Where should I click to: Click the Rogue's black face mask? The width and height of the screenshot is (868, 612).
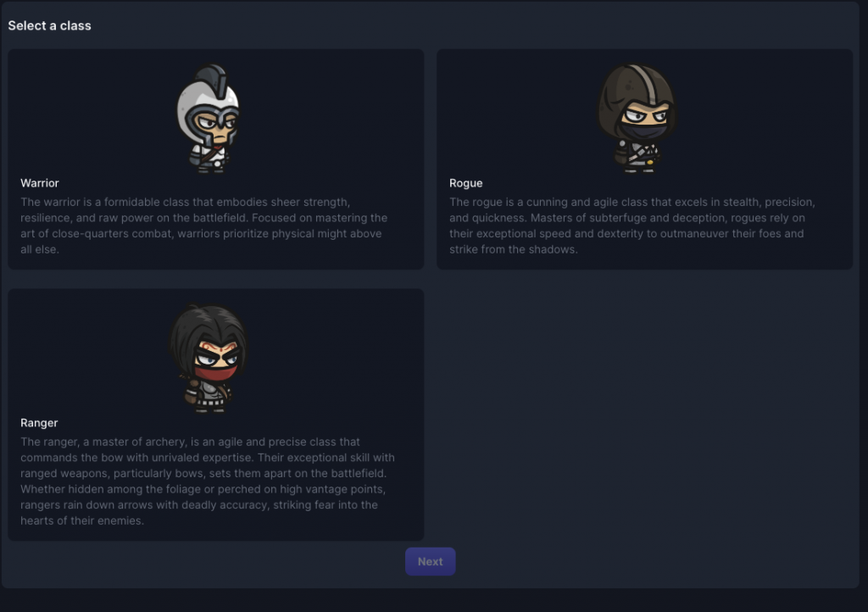click(x=643, y=131)
